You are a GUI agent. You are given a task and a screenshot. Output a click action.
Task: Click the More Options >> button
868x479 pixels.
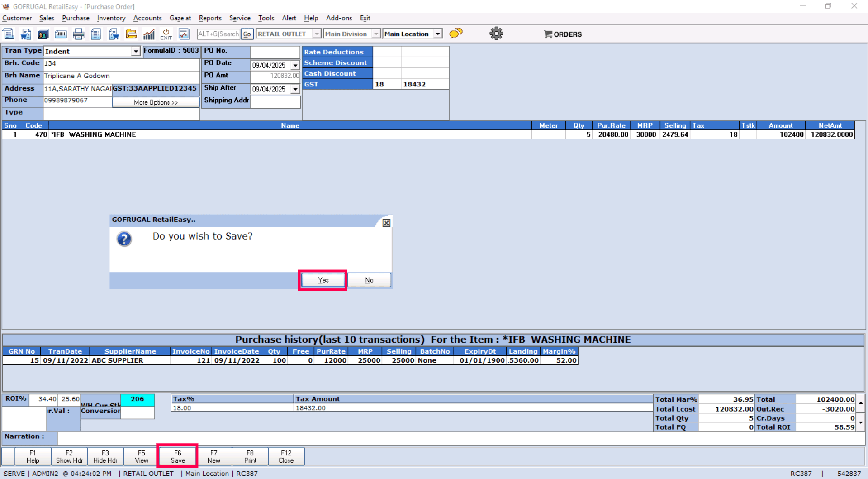coord(156,102)
